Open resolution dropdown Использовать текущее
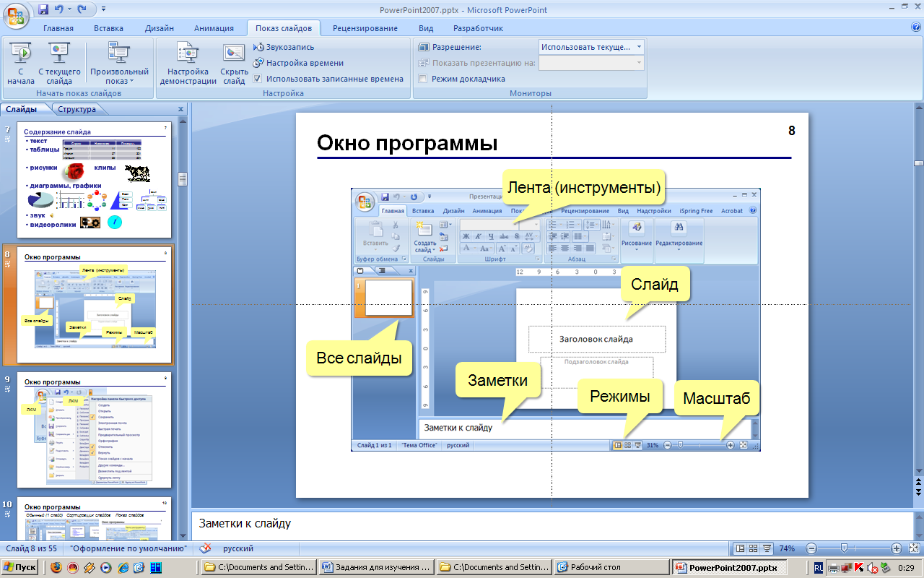Viewport: 924px width, 578px height. [591, 47]
